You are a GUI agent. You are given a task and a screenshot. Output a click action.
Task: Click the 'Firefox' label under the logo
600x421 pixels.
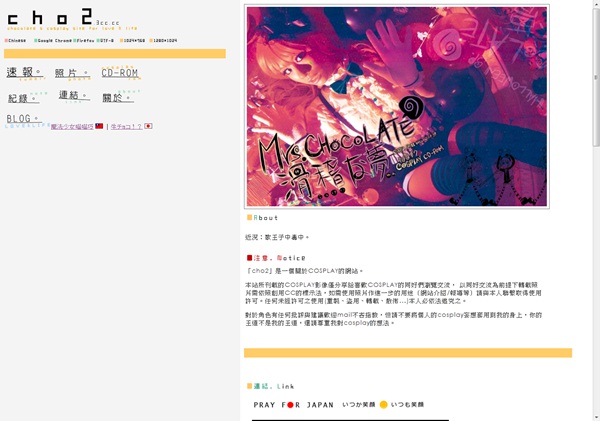tap(84, 40)
